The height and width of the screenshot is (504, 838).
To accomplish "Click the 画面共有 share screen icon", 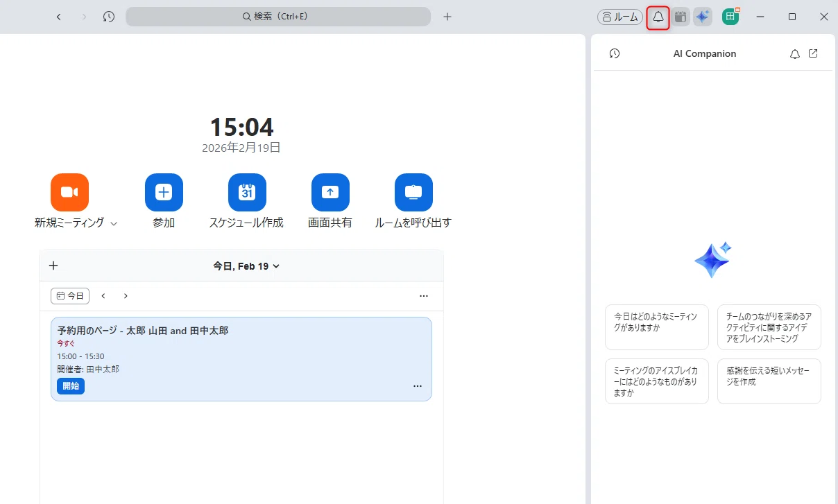I will click(x=330, y=192).
